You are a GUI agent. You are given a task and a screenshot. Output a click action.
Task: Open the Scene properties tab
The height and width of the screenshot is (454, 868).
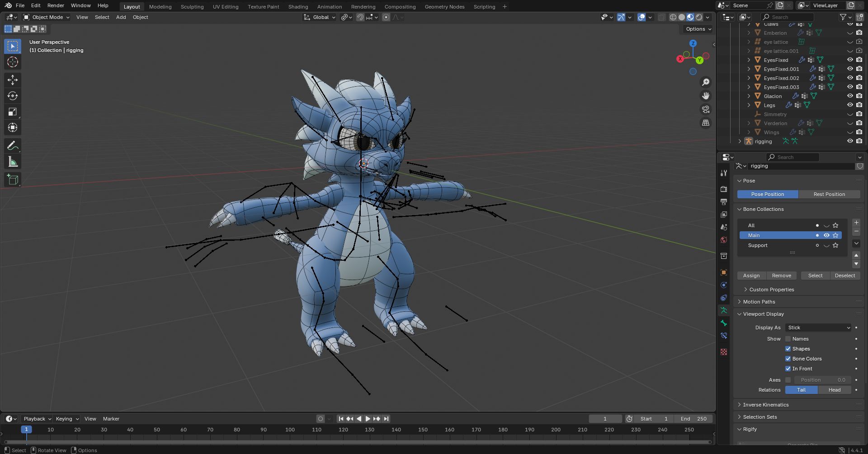(x=724, y=227)
